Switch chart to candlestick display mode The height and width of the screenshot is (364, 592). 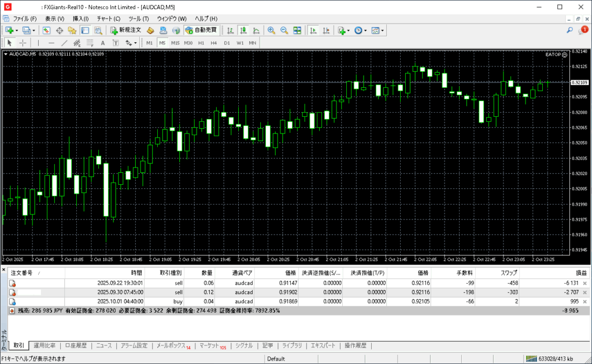pos(243,30)
